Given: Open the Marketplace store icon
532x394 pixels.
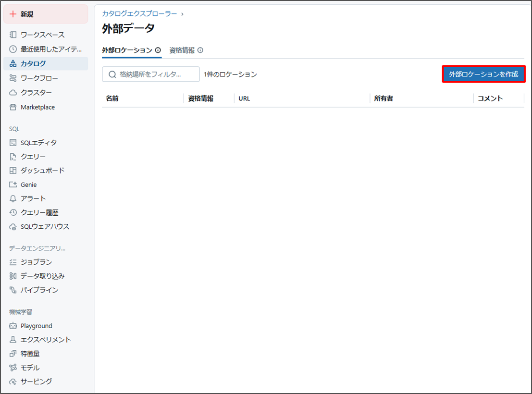Looking at the screenshot, I should [x=13, y=107].
